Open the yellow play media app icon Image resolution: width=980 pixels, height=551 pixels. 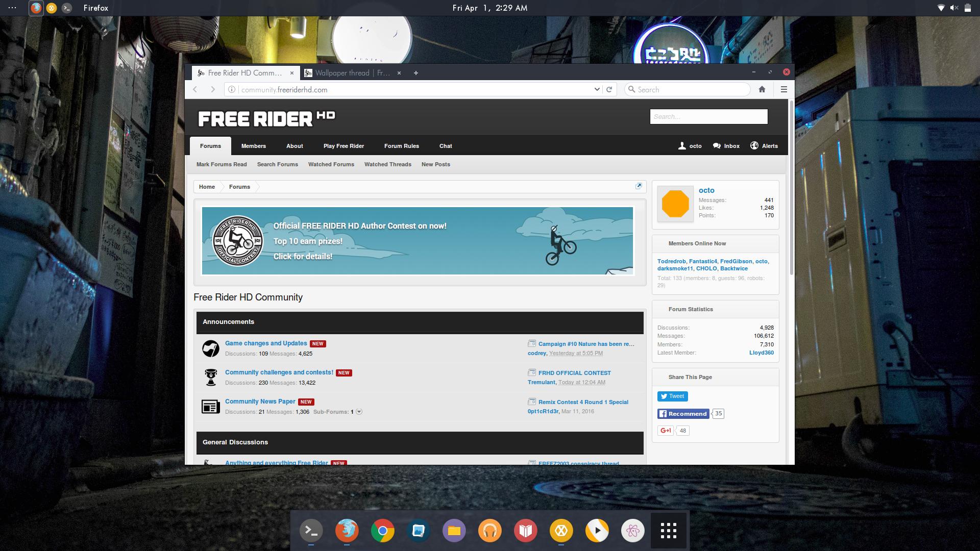pyautogui.click(x=597, y=531)
